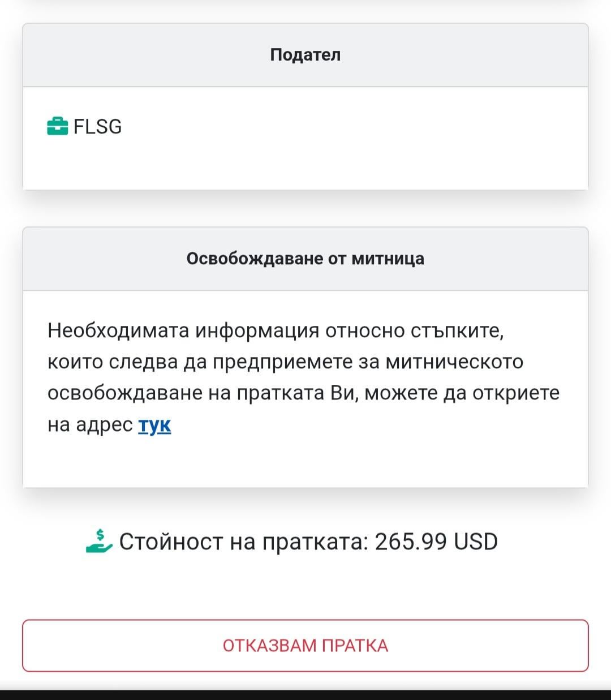Screen dimensions: 611x700
Task: Click the Освобождаване от митница header
Action: 305,259
